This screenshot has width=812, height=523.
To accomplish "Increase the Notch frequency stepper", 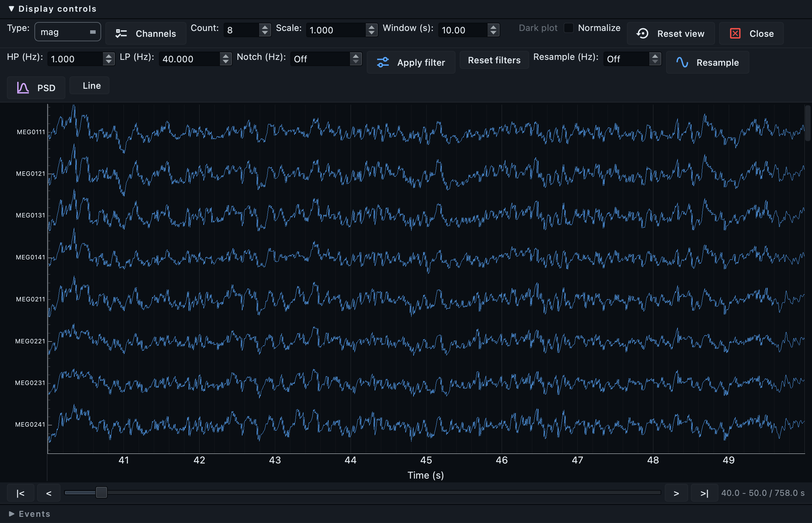I will 356,56.
